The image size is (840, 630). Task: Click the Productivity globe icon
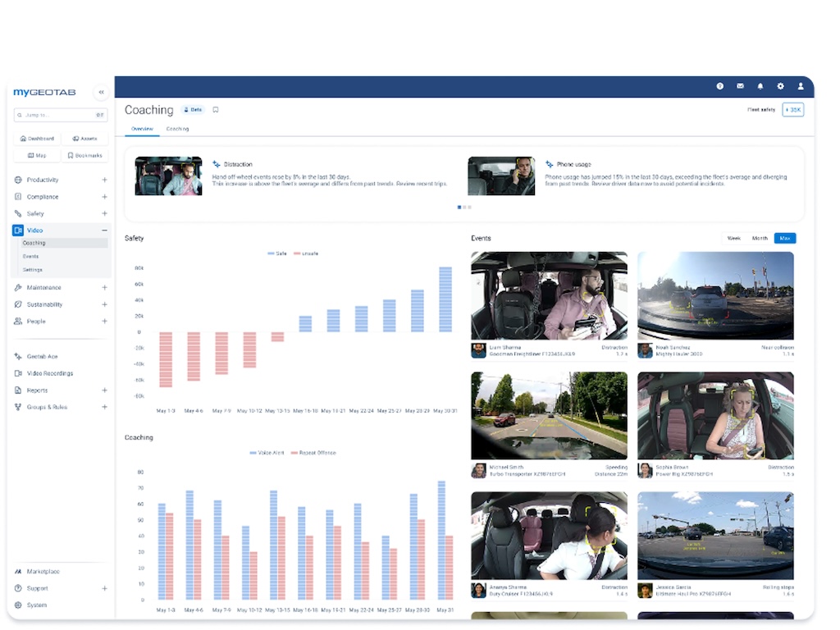18,180
